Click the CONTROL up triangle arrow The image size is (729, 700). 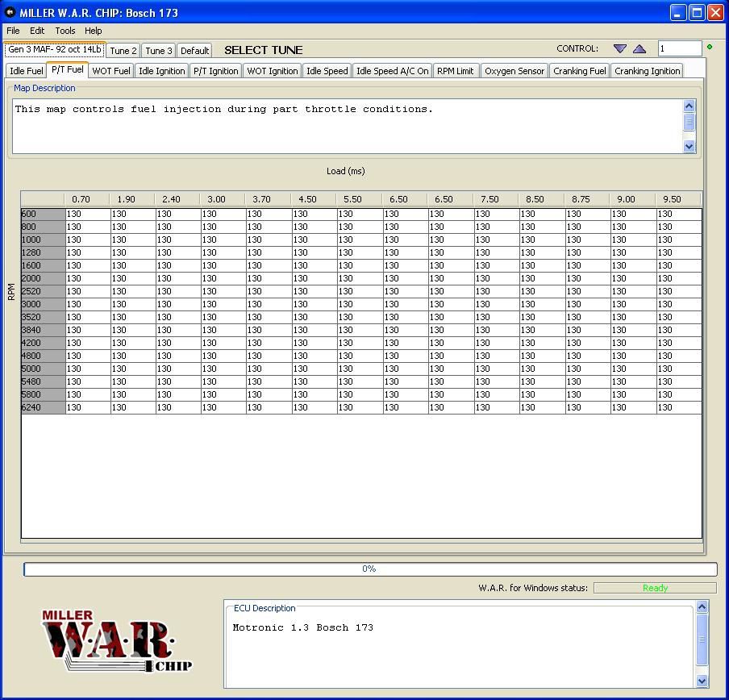[x=639, y=49]
